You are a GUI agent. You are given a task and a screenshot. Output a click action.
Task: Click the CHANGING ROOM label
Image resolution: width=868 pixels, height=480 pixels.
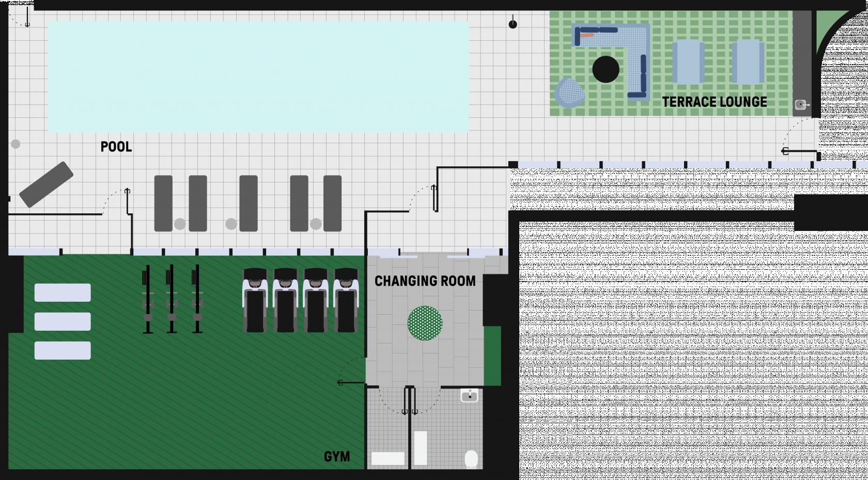[425, 281]
